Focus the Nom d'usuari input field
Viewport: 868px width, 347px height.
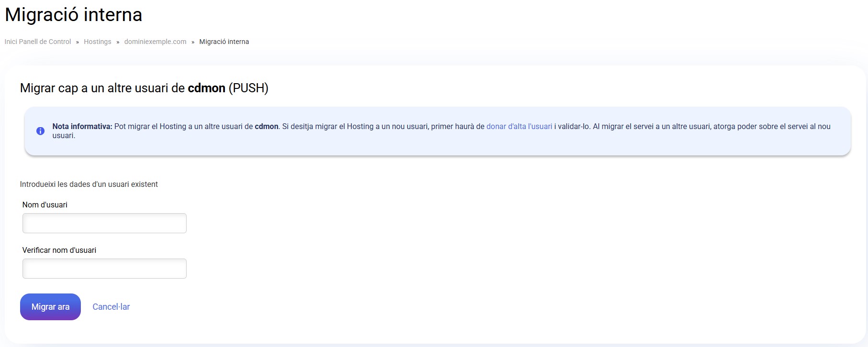click(104, 223)
